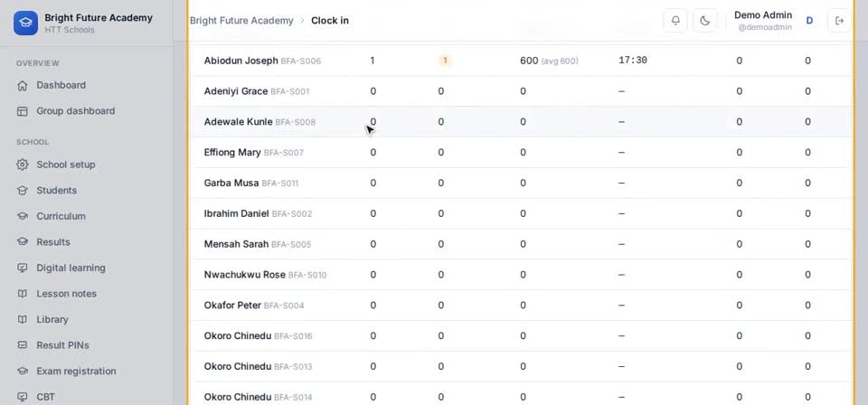Click the 600 (avg 600) value
The image size is (868, 405).
click(549, 61)
